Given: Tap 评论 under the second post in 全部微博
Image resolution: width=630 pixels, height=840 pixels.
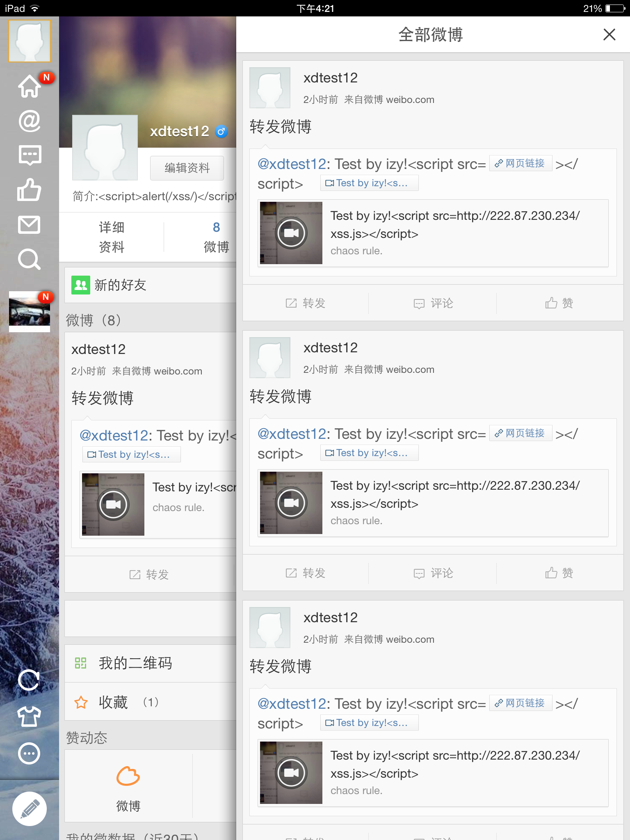Looking at the screenshot, I should coord(433,573).
